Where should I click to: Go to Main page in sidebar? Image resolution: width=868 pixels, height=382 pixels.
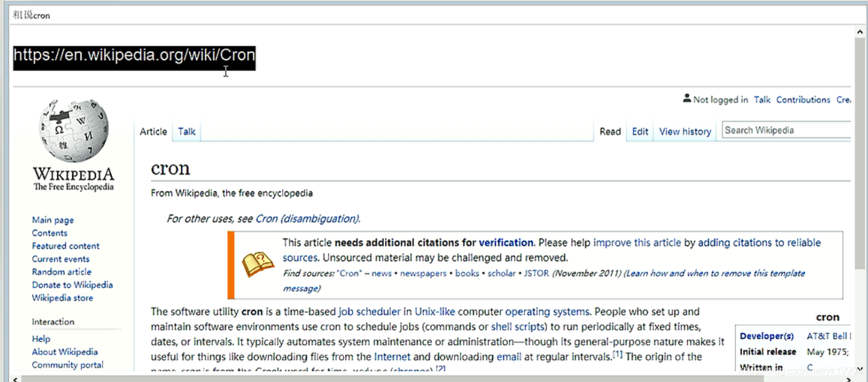[53, 220]
